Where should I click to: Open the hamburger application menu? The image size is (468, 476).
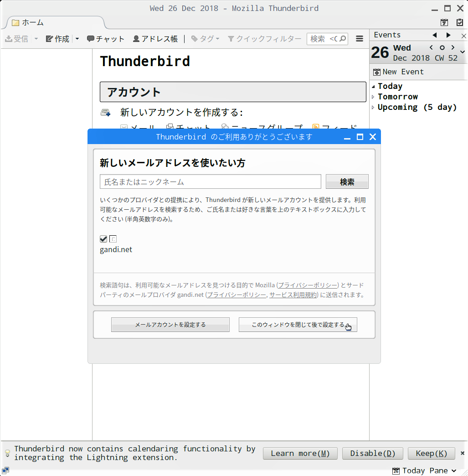[360, 39]
